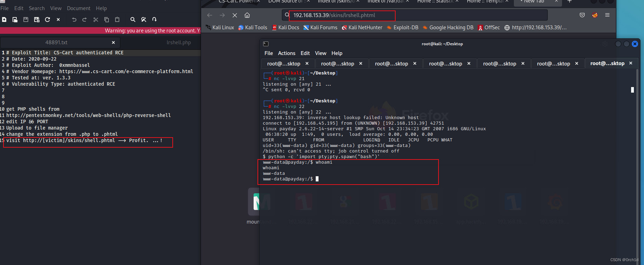Open the Kali Tools bookmark

(253, 28)
